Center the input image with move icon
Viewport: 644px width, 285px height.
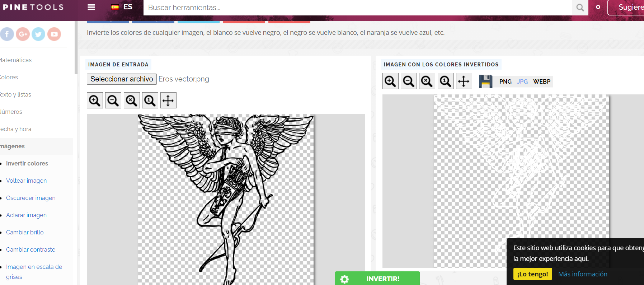(168, 101)
